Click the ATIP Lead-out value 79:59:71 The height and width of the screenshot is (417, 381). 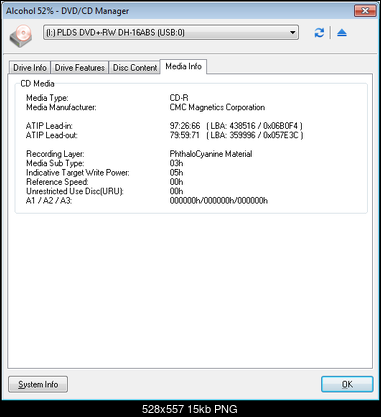185,135
